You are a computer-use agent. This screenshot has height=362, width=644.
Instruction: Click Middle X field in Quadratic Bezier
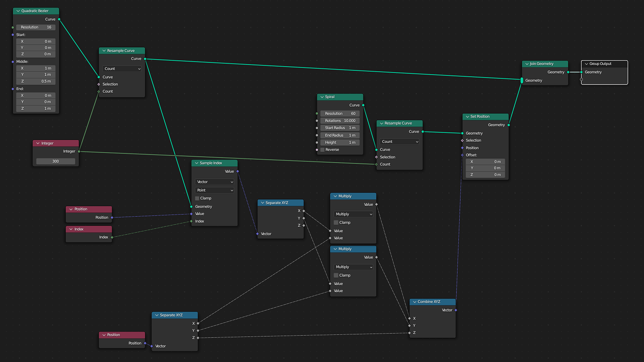[x=36, y=68]
